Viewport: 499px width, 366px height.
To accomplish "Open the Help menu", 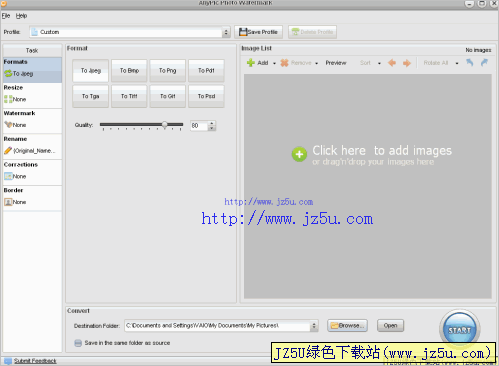I will (x=21, y=16).
